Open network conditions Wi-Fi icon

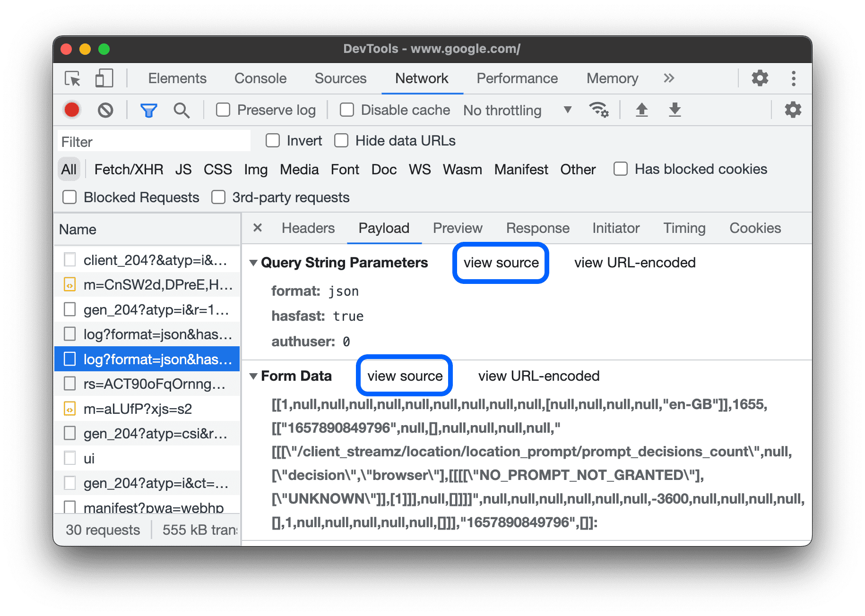click(x=598, y=110)
